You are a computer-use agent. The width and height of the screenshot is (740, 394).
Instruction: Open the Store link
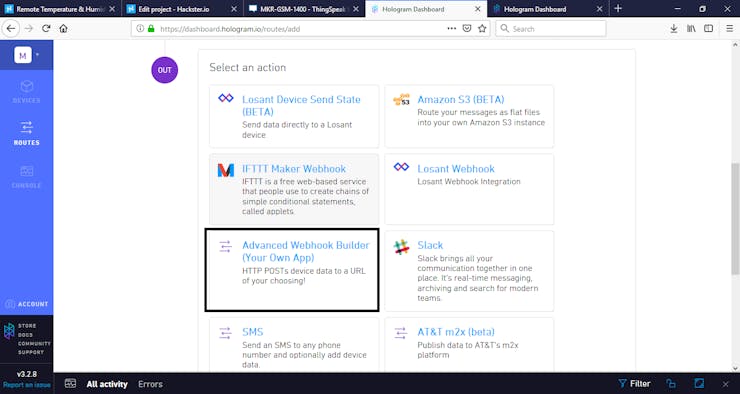pyautogui.click(x=27, y=326)
